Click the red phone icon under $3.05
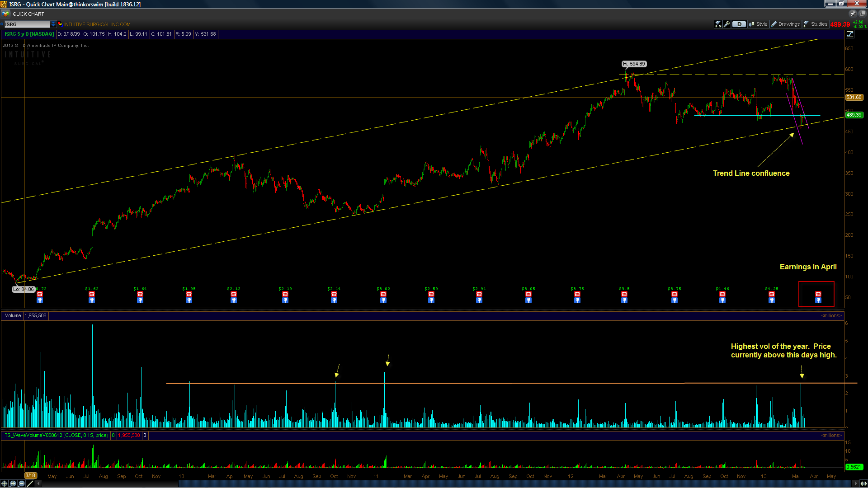Image resolution: width=868 pixels, height=488 pixels. [x=528, y=294]
